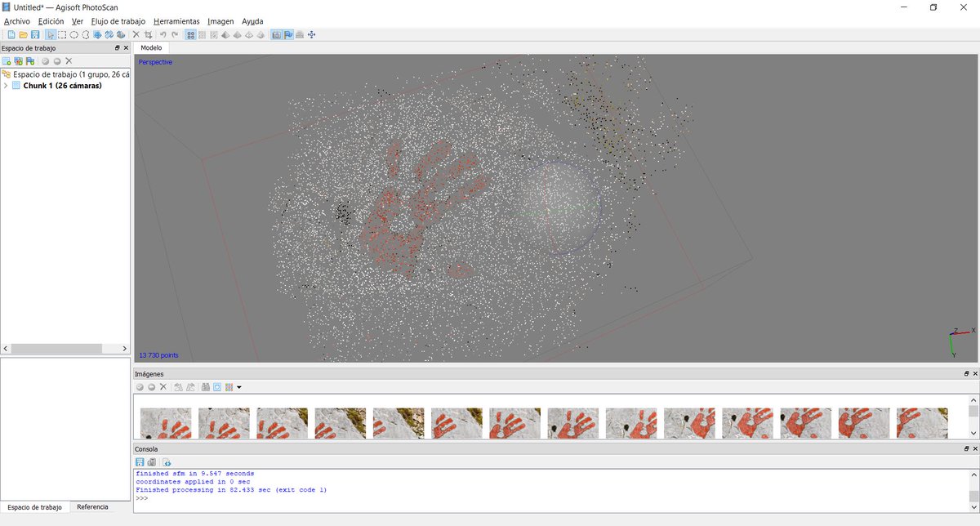Save the project using the floppy icon
The image size is (980, 526).
[35, 35]
